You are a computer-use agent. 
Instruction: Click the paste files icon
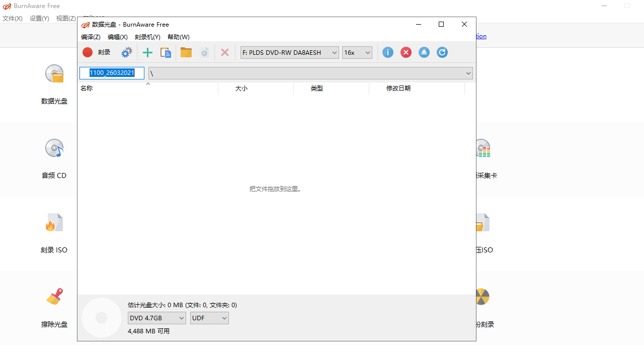click(x=166, y=52)
